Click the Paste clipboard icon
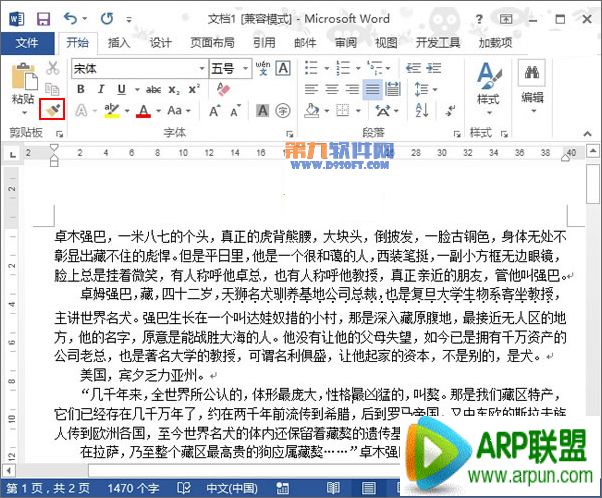The image size is (602, 498). 24,77
